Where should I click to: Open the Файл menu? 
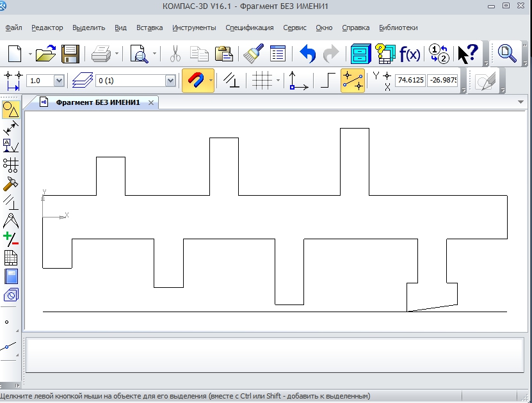click(13, 28)
